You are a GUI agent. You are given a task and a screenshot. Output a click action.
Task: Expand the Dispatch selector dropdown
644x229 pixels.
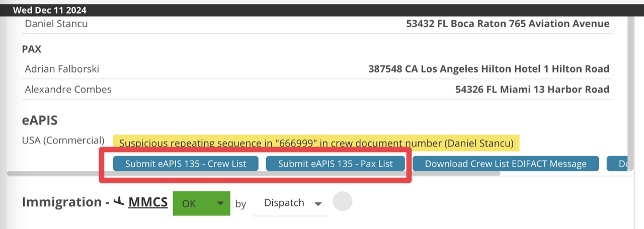(x=293, y=203)
